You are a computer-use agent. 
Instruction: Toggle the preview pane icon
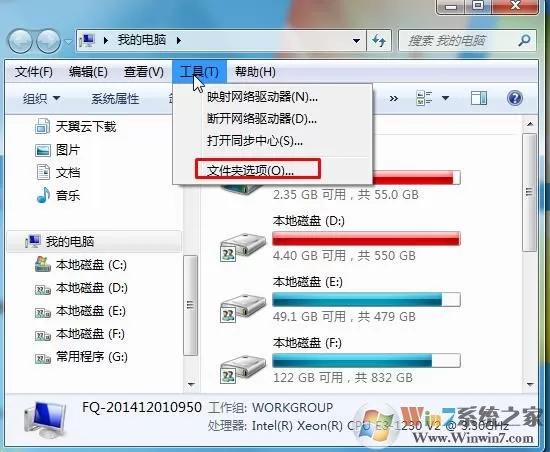pyautogui.click(x=479, y=98)
